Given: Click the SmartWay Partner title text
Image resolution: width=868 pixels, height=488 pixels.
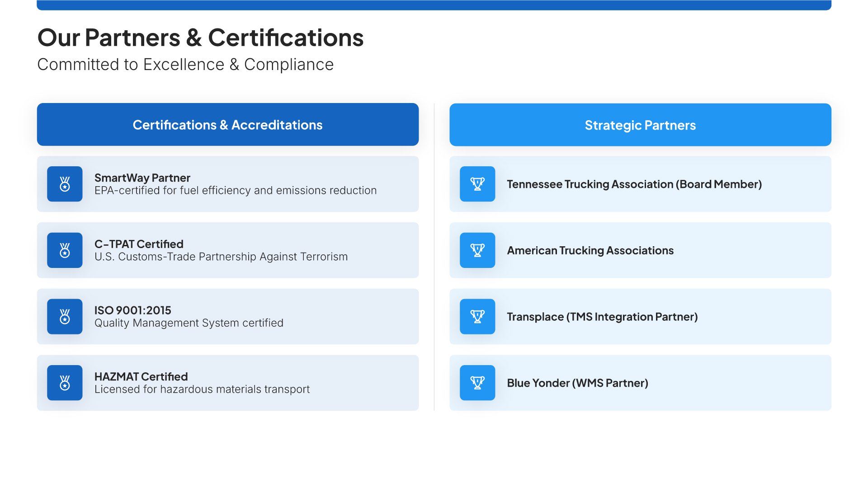Looking at the screenshot, I should click(x=142, y=178).
